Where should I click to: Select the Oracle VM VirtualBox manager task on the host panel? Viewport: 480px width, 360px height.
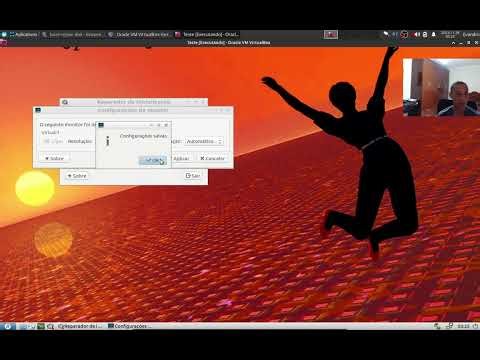point(140,34)
